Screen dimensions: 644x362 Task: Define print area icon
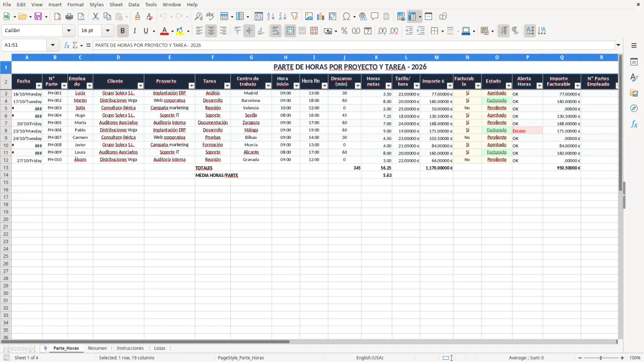pos(401,17)
